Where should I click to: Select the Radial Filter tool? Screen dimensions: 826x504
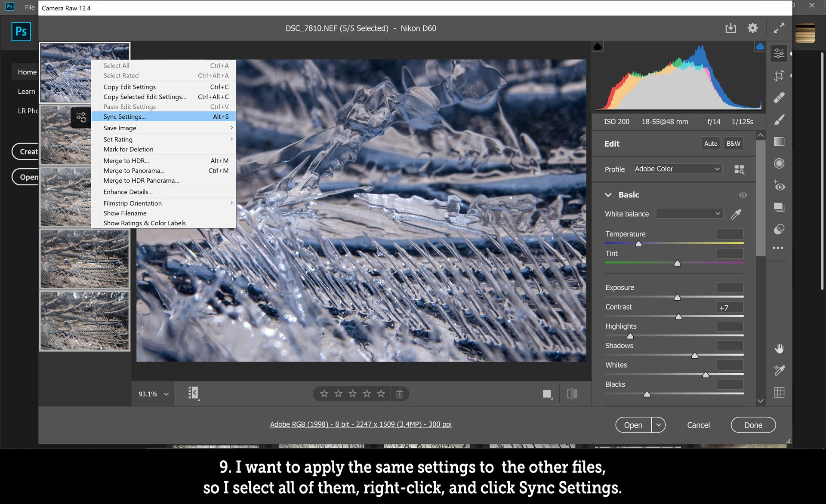click(779, 163)
